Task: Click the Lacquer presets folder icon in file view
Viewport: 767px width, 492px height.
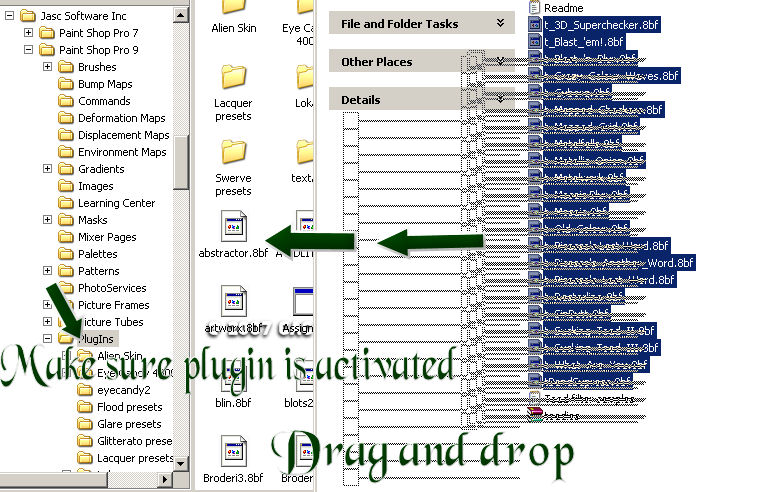Action: point(233,77)
